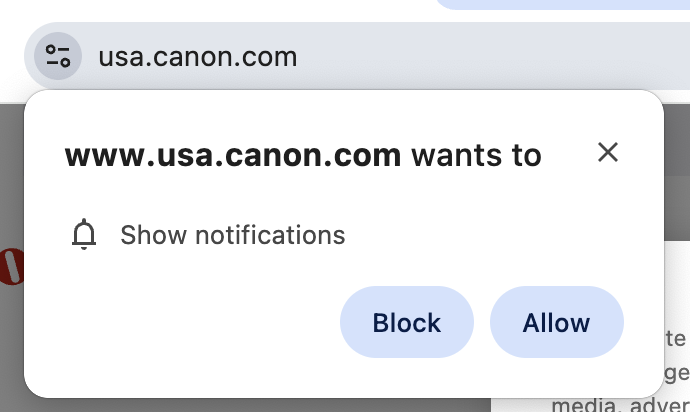Click the red circular icon behind the popup

(x=10, y=267)
